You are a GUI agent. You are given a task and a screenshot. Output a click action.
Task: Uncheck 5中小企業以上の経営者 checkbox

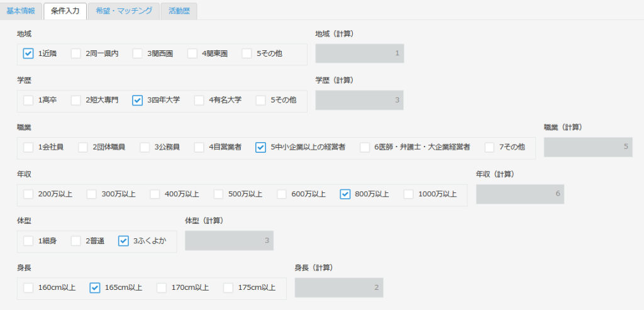(260, 147)
